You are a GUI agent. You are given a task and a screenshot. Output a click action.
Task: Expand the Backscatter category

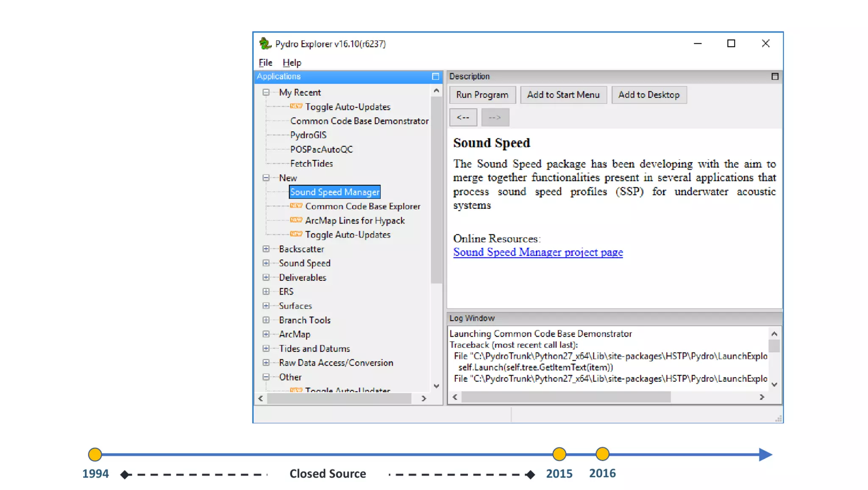coord(266,249)
